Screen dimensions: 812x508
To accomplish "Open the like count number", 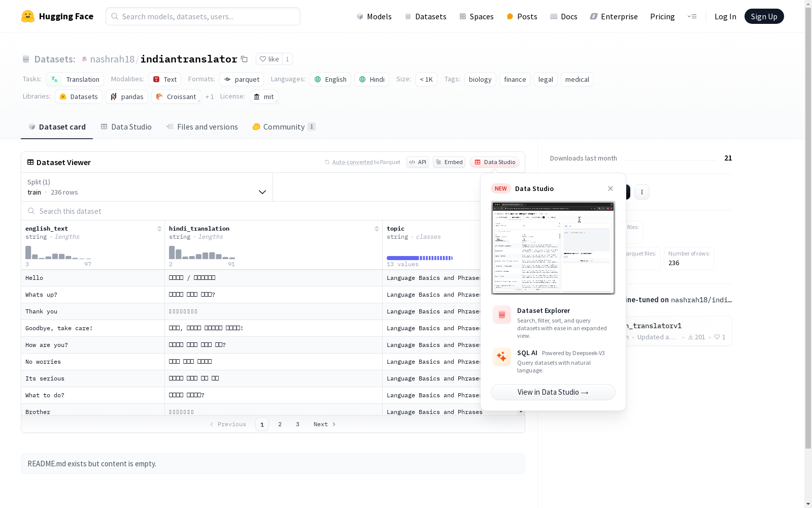I will [x=287, y=59].
